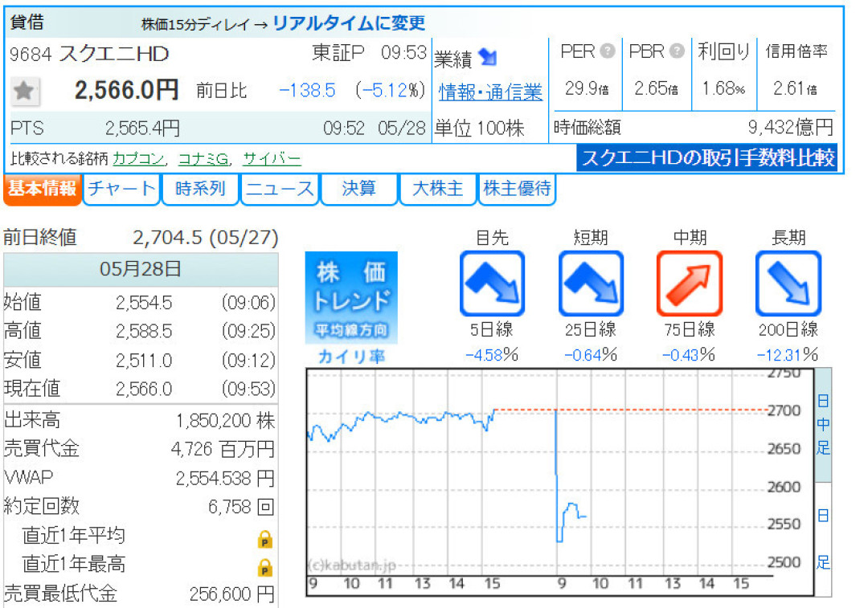Viewport: 868px width, 608px height.
Task: Click the PTS price 2,565.4円
Action: [142, 129]
